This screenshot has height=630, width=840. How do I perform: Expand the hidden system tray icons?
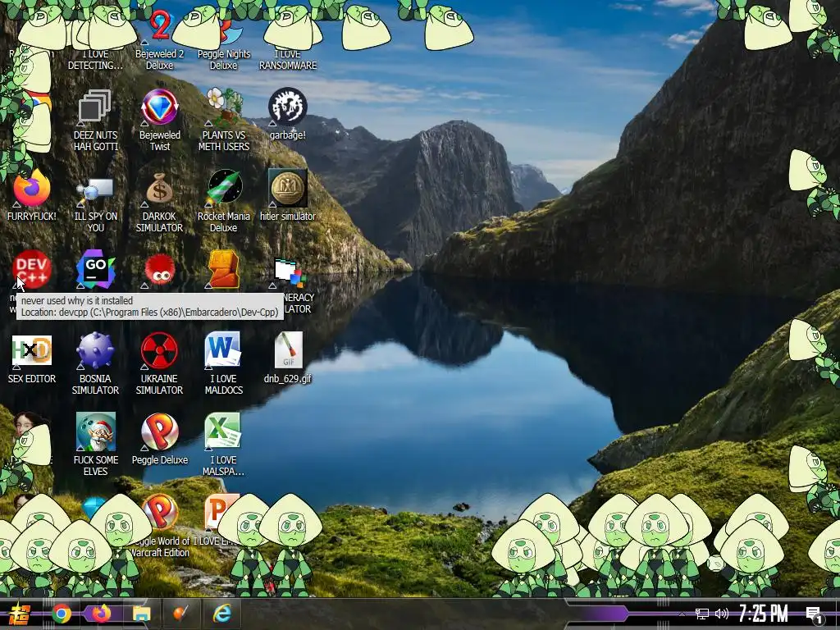coord(682,614)
